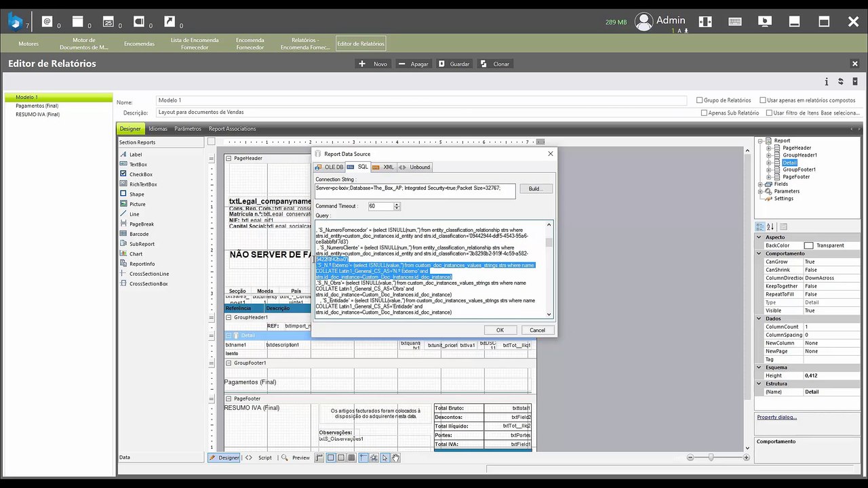Click the zoom slider handle
This screenshot has height=488, width=868.
tap(711, 457)
